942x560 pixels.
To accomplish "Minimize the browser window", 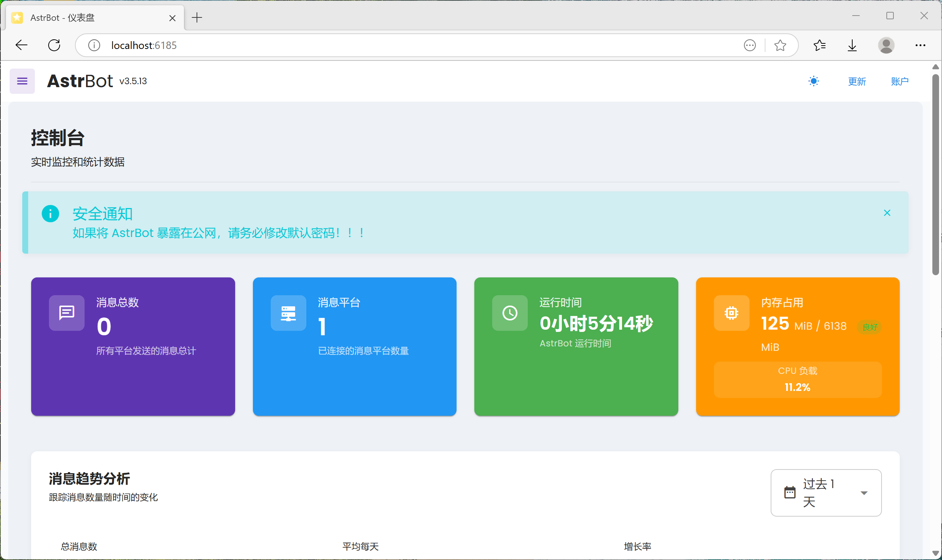I will coord(856,16).
